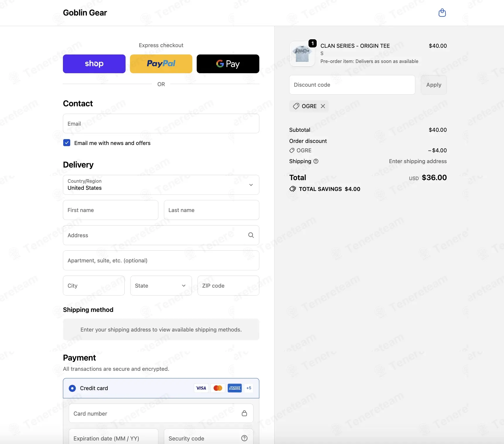Apply the discount code
The width and height of the screenshot is (504, 444).
434,85
